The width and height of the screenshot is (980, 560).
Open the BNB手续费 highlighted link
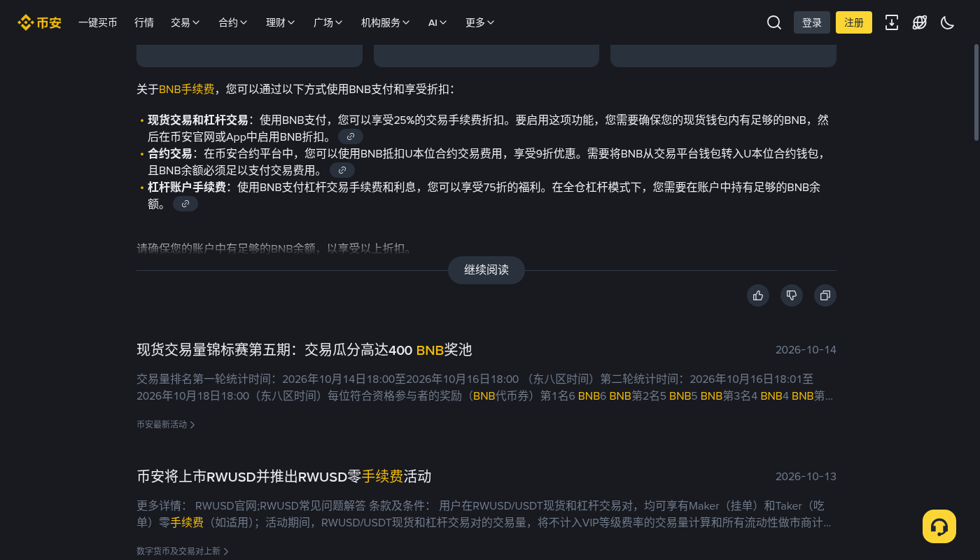click(187, 89)
